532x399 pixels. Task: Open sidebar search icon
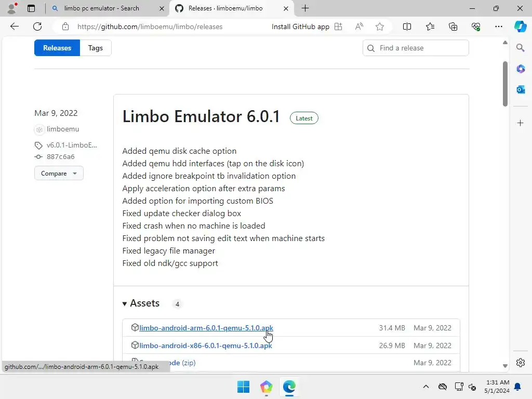tap(520, 48)
